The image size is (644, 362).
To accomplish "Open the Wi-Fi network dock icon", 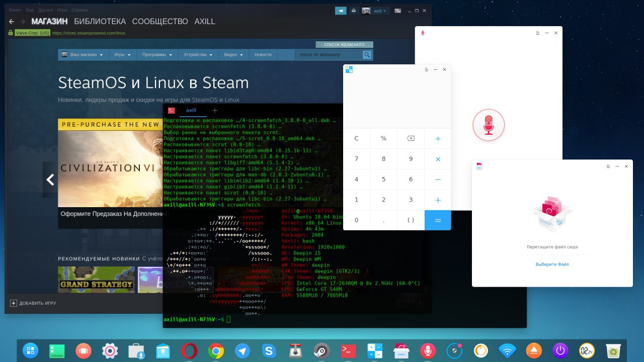I will pos(507,350).
